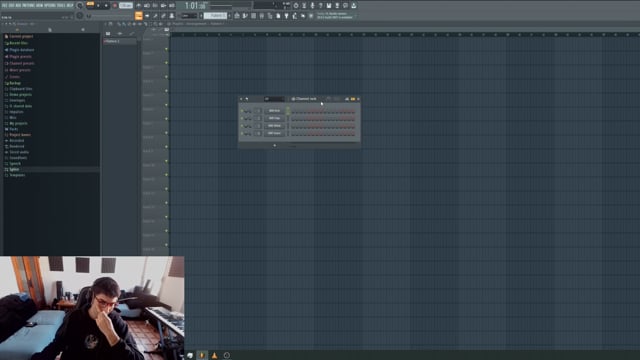Mute the 808 Clap channel LED
The image size is (640, 360).
coord(242,118)
